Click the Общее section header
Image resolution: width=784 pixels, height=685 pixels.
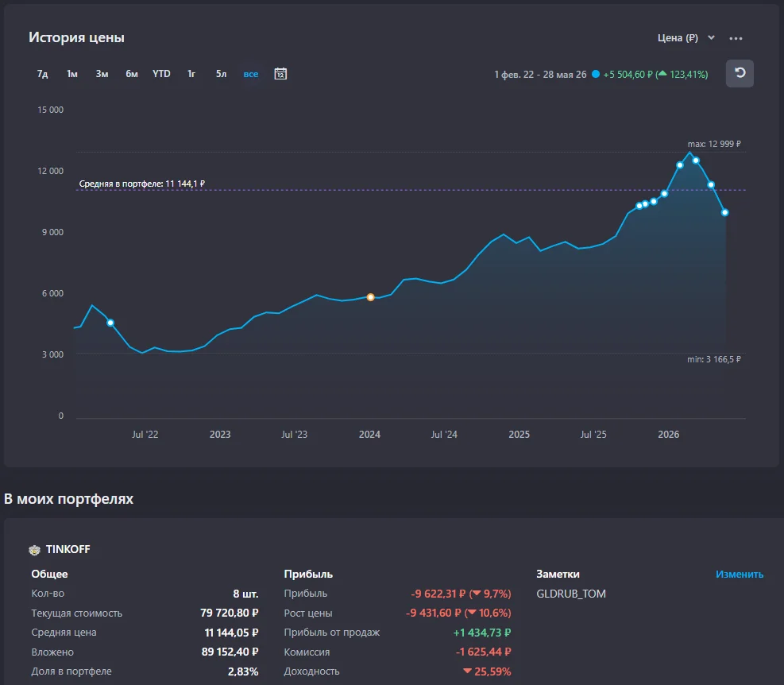point(49,575)
